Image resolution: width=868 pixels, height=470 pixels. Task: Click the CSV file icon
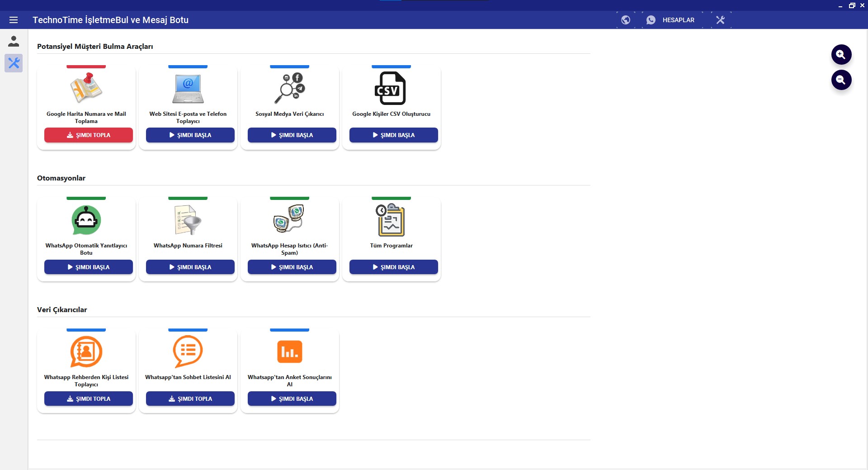click(x=391, y=88)
